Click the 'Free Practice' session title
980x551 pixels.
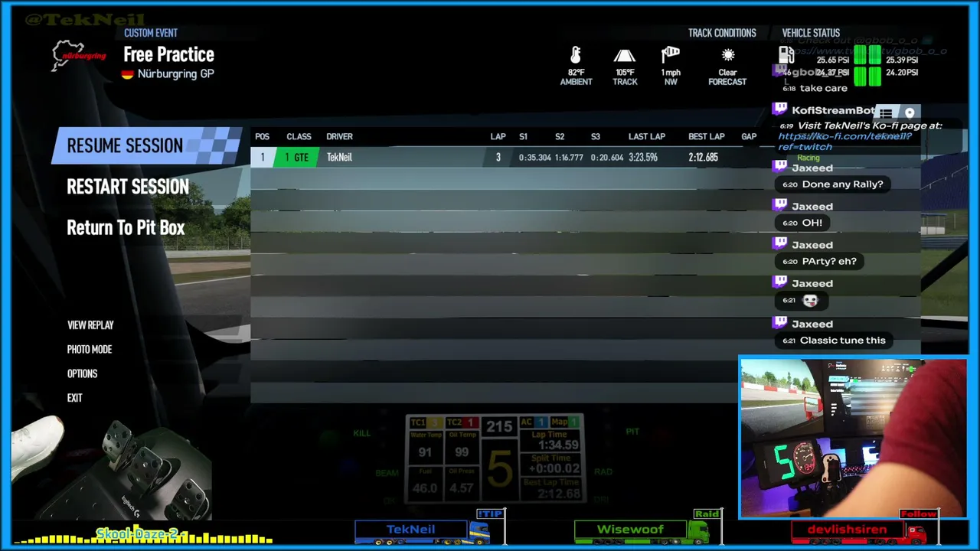tap(169, 54)
